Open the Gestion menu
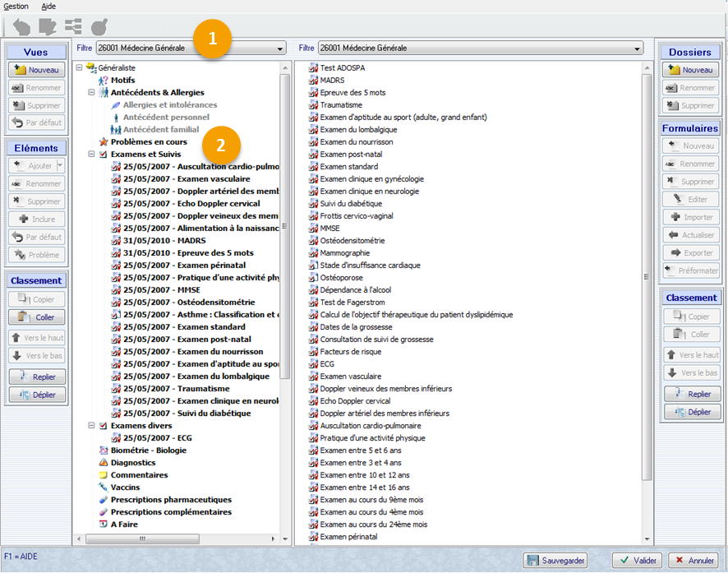The image size is (728, 573). coord(16,6)
